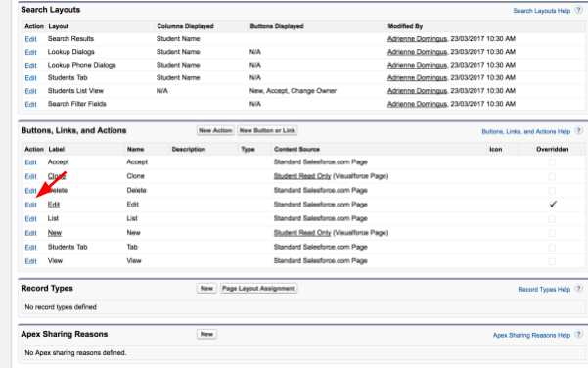Viewport: 588px width, 368px height.
Task: Click Edit link for List action
Action: click(x=30, y=219)
